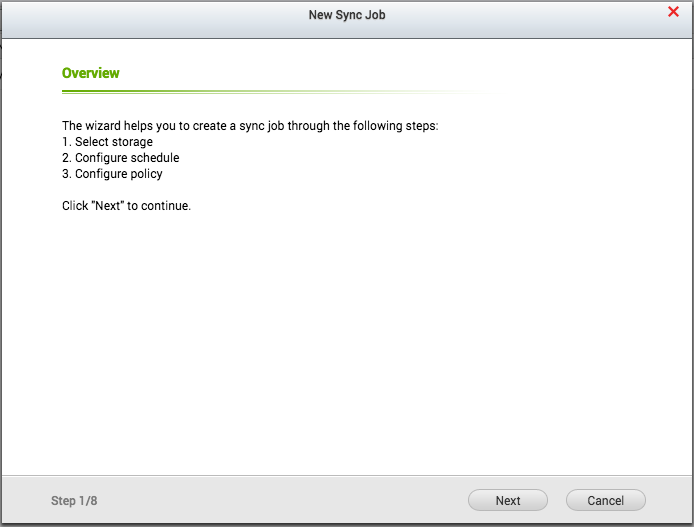Click the word "schedule" in step two
The width and height of the screenshot is (694, 527).
(155, 158)
